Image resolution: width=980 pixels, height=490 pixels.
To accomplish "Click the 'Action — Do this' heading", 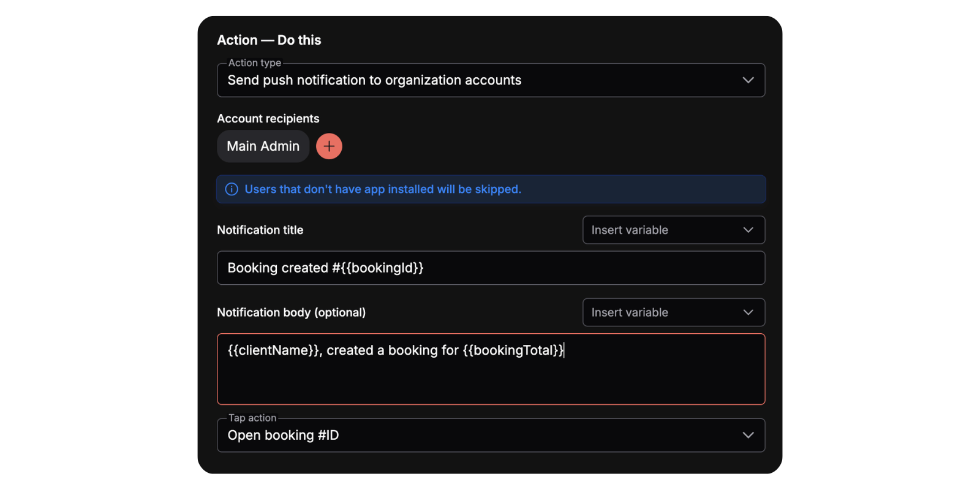I will coord(269,40).
